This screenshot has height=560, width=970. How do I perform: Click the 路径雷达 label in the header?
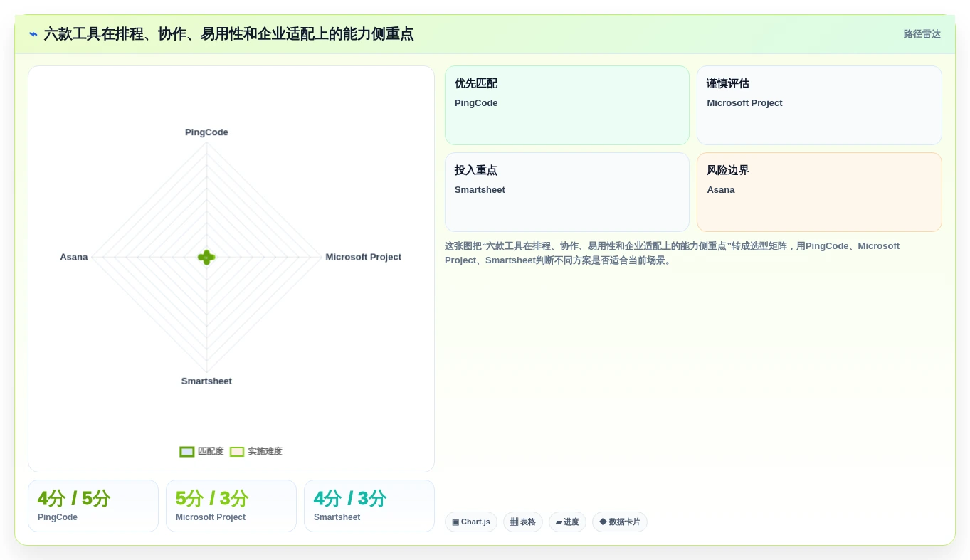pyautogui.click(x=922, y=34)
